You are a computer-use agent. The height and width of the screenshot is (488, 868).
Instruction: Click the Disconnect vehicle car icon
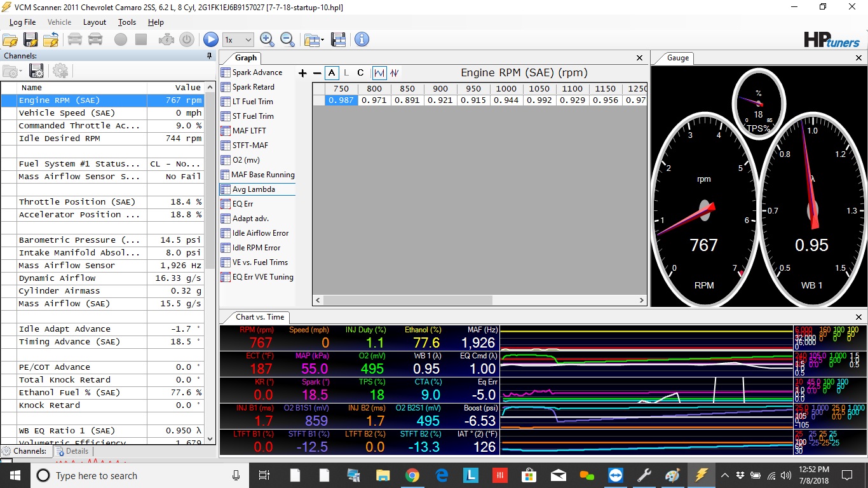pos(95,39)
